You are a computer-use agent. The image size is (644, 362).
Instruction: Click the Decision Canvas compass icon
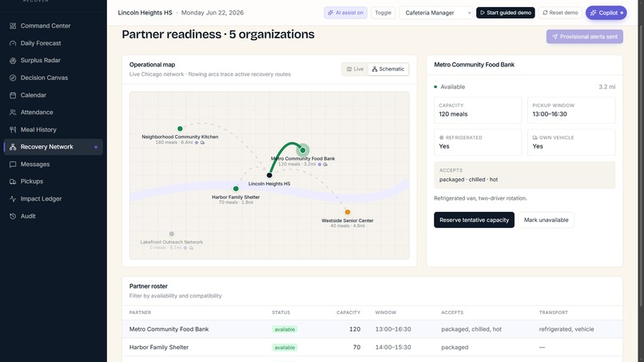pos(13,78)
